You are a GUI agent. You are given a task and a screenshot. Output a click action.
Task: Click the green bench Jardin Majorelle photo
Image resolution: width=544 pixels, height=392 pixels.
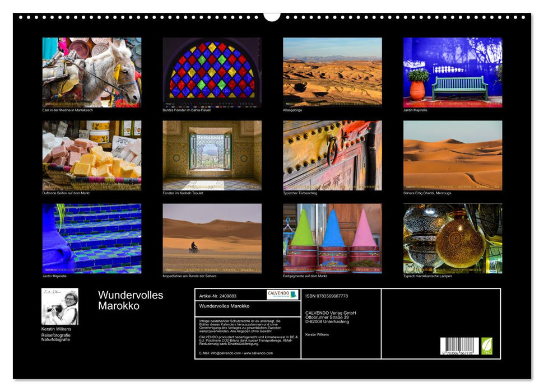tap(453, 72)
